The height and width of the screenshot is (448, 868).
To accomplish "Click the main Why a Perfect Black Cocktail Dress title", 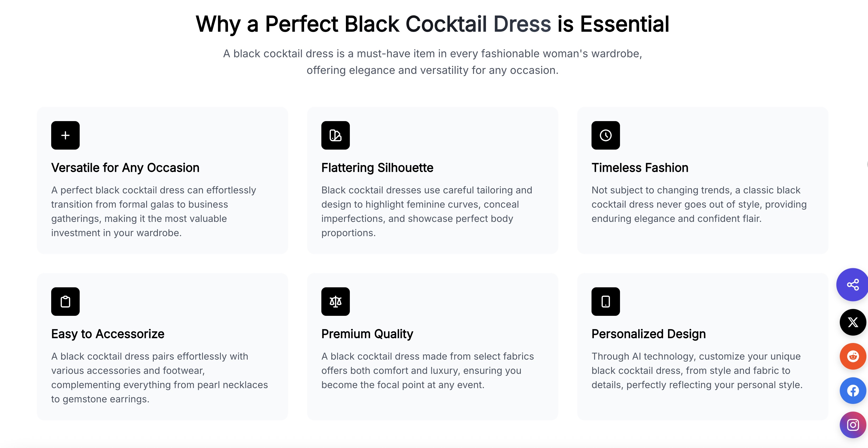I will [432, 24].
